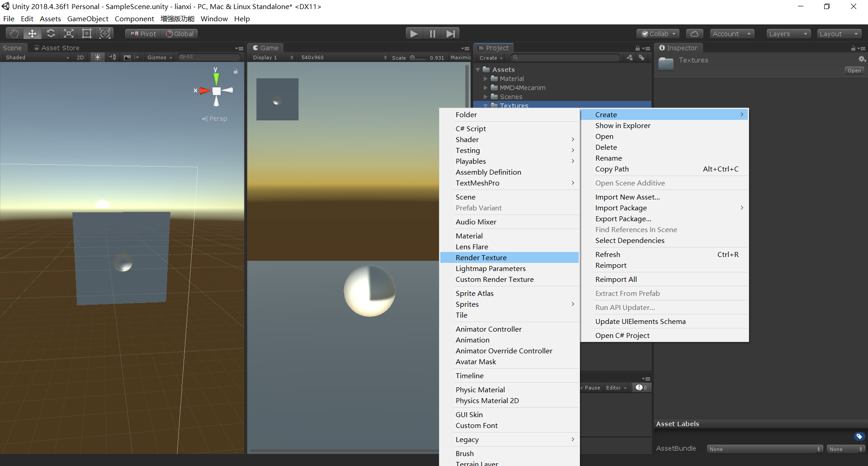The image size is (868, 466).
Task: Toggle scene lighting
Action: (x=97, y=57)
